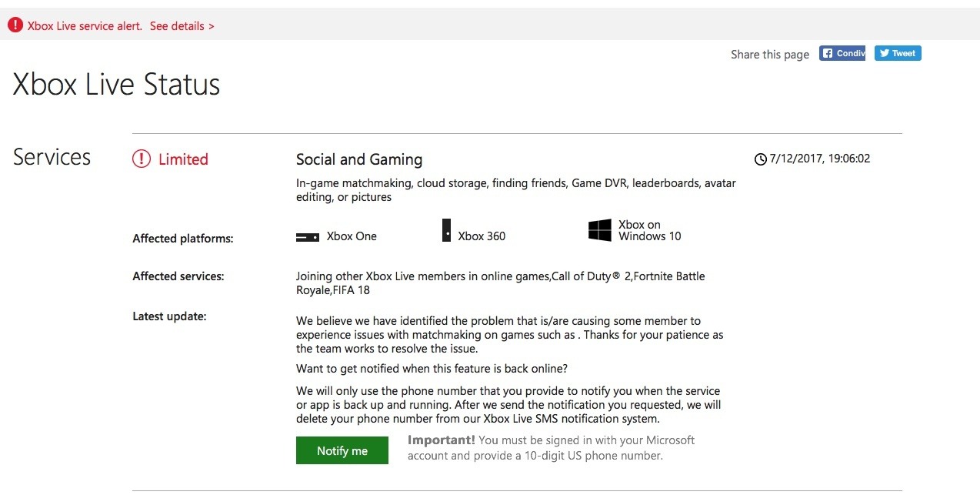Share page via Facebook Condividi button
The height and width of the screenshot is (495, 980).
pos(842,53)
